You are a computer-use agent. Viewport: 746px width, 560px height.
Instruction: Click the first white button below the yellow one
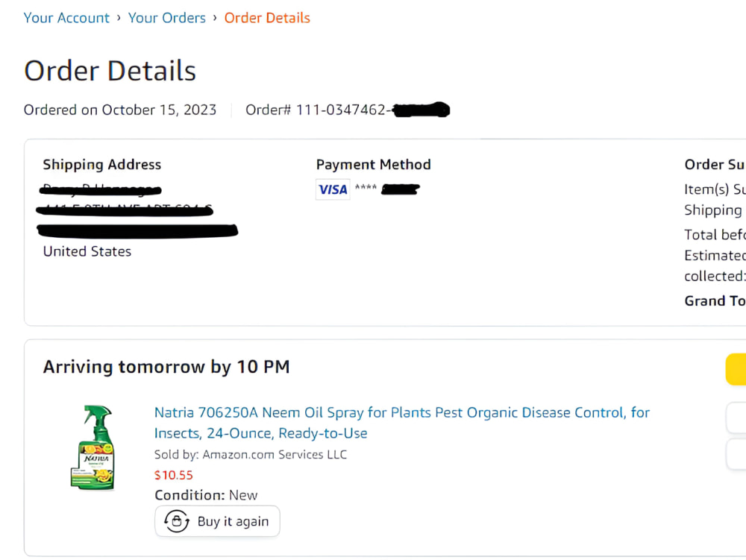tap(736, 418)
